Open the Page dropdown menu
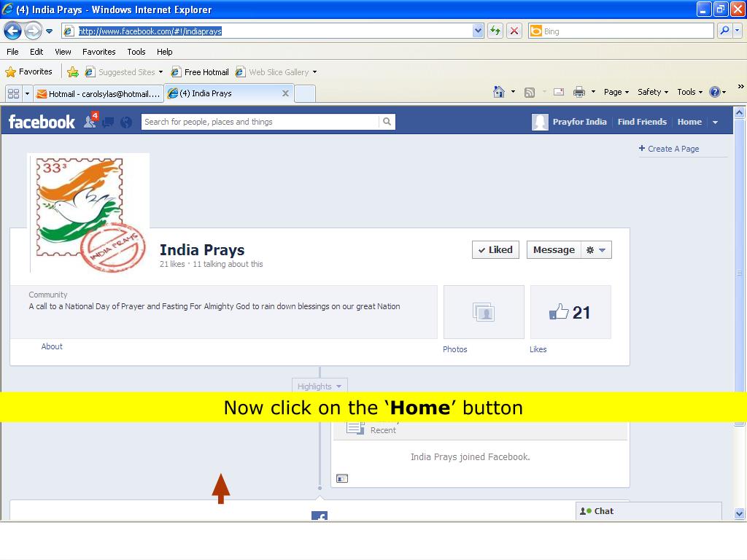Viewport: 747px width, 560px height. pyautogui.click(x=616, y=92)
